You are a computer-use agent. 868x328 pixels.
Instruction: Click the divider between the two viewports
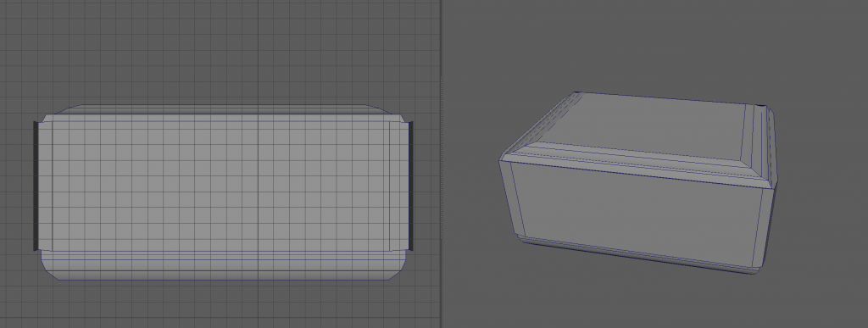coord(441,164)
